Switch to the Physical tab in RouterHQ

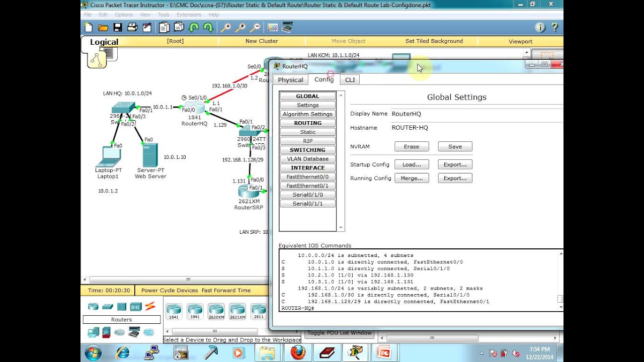click(291, 80)
